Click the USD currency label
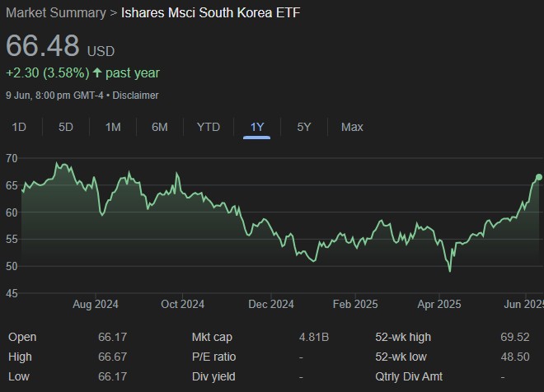 pos(101,51)
